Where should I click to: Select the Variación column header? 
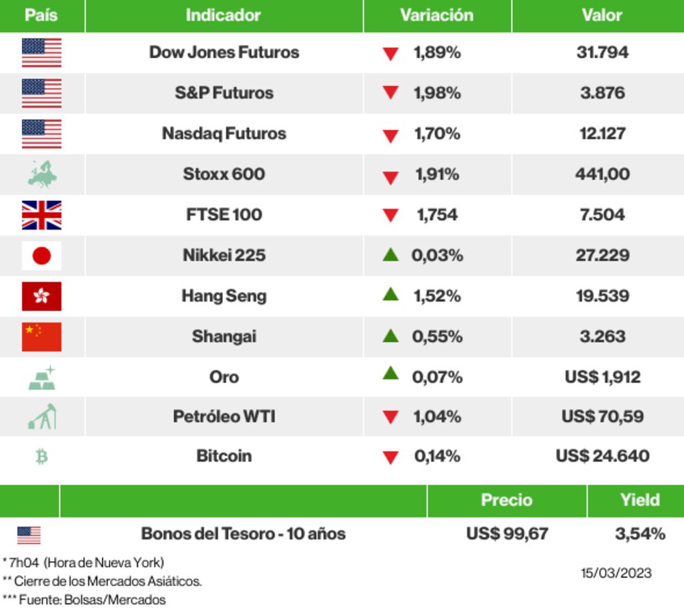(x=436, y=15)
